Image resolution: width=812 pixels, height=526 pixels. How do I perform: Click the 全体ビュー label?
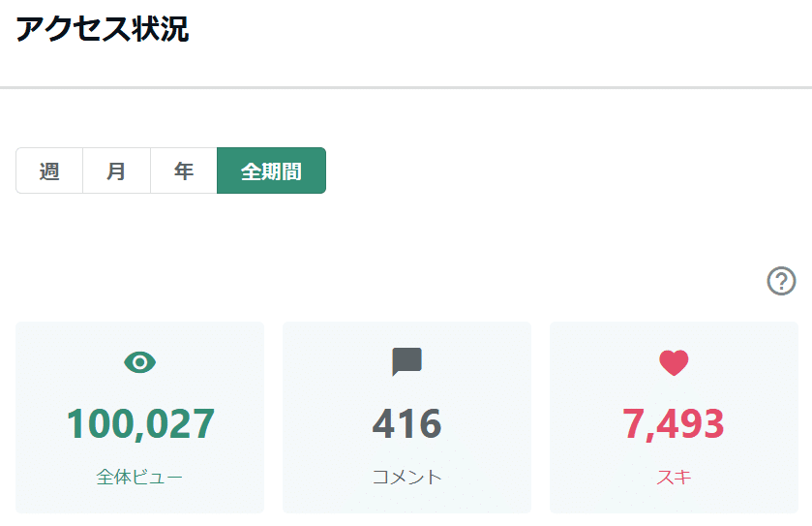[140, 477]
